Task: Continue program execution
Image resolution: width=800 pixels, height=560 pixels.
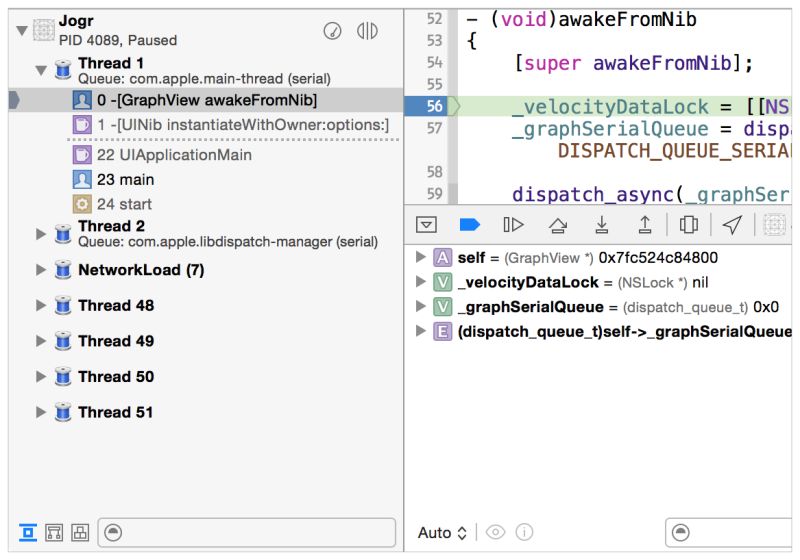Action: tap(513, 224)
